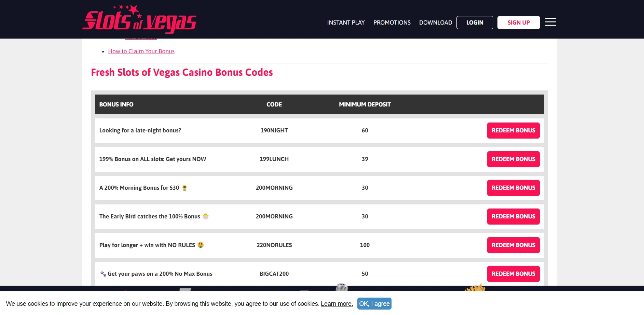
Task: Accept cookies with OK, I agree
Action: click(x=374, y=304)
